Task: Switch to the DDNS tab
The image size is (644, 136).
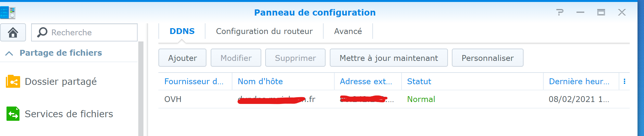Action: tap(182, 31)
